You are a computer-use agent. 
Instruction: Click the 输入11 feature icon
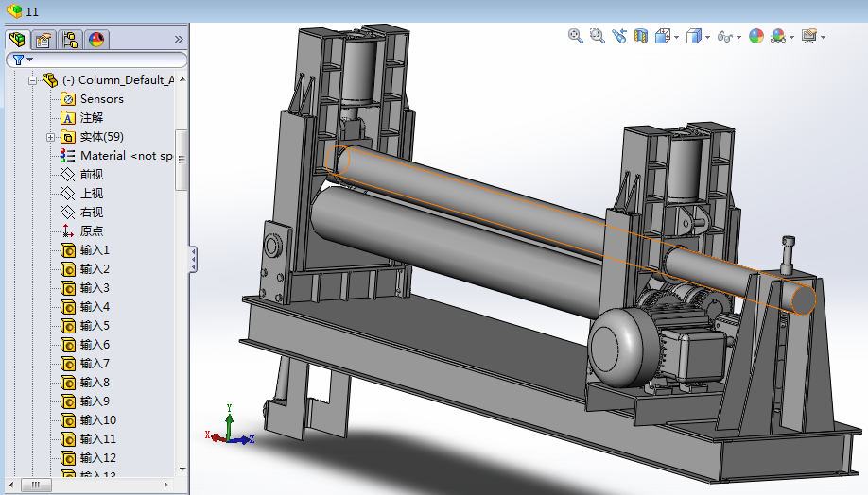(68, 439)
